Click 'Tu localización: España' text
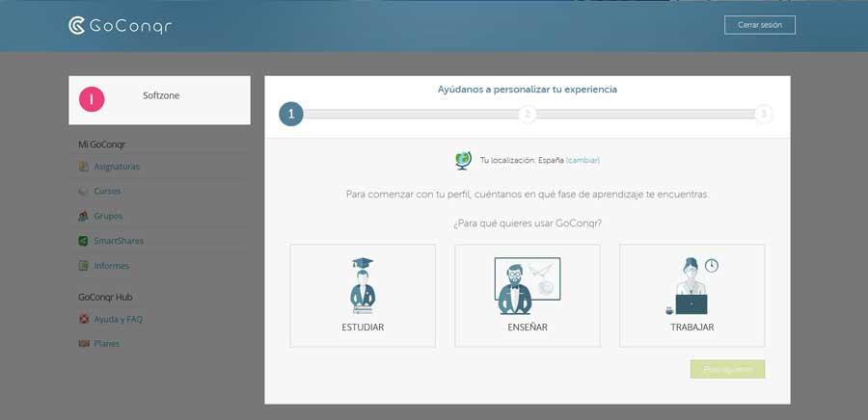The image size is (868, 420). [522, 160]
